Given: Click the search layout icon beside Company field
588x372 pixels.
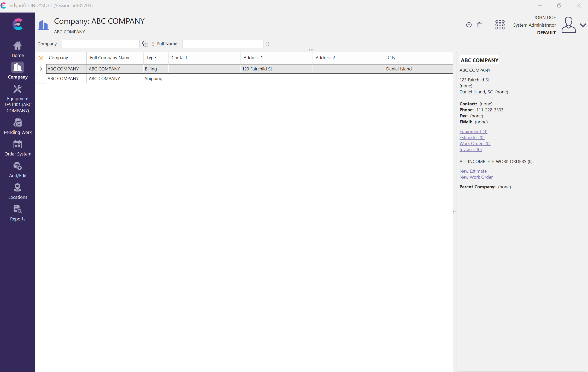Looking at the screenshot, I should 145,44.
